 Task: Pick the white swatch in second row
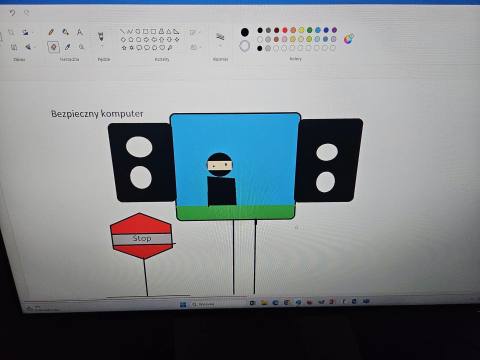pyautogui.click(x=260, y=39)
